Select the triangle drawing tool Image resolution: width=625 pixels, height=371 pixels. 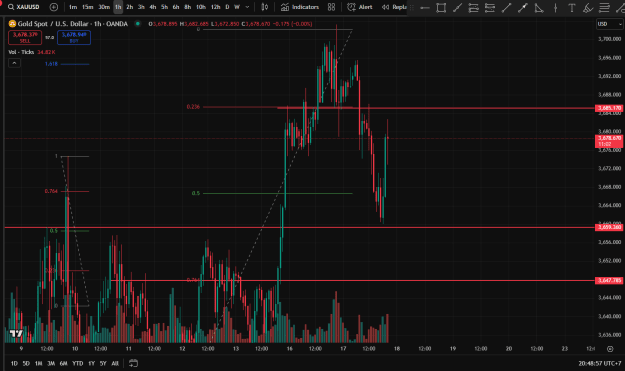pyautogui.click(x=539, y=7)
